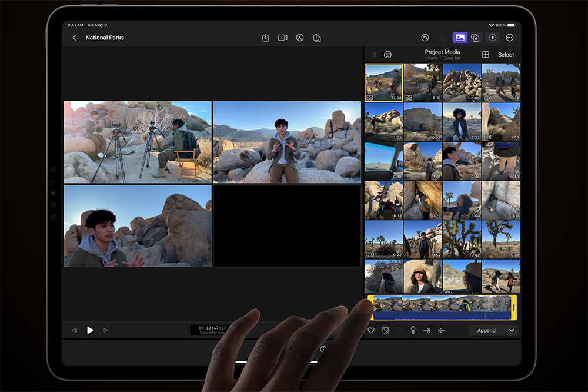Open the more options ellipsis menu
The height and width of the screenshot is (392, 588).
tap(510, 37)
